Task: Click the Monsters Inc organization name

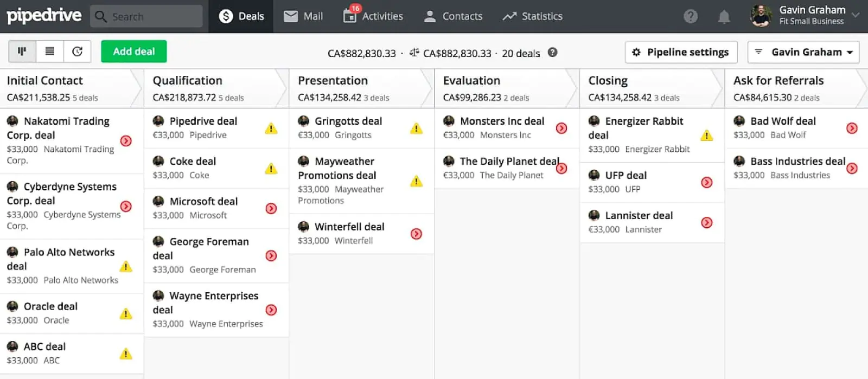Action: click(506, 135)
